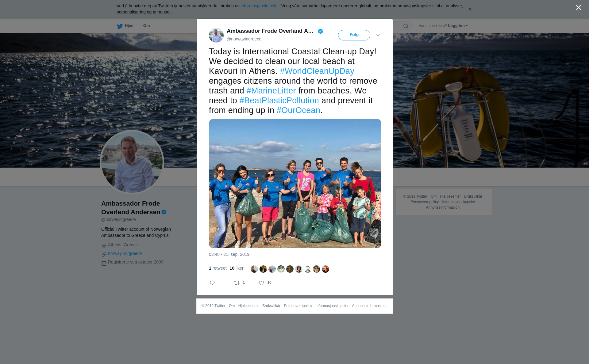Screen dimensions: 589x364
Task: Visit the norway.no/greece website link
Action: [x=125, y=253]
